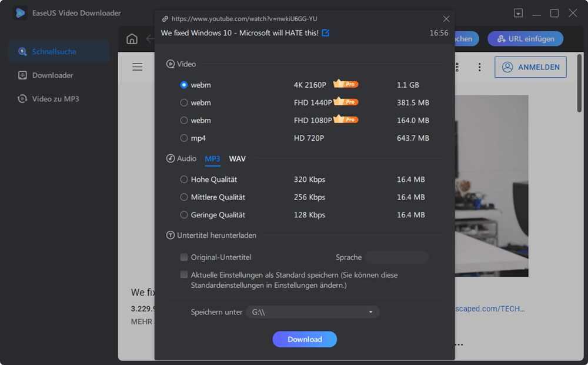This screenshot has width=588, height=365.
Task: Select the webm 4K 2160P radio option
Action: click(x=183, y=85)
